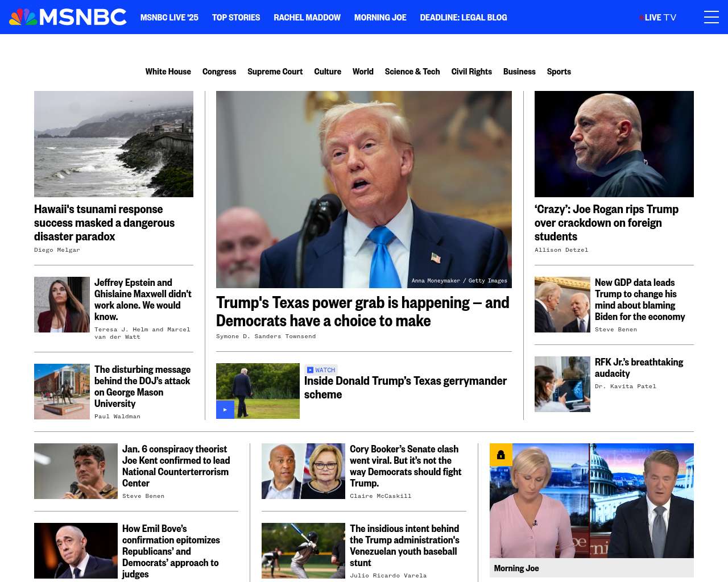Screen dimensions: 728x582
Task: Open the hamburger menu icon
Action: (711, 17)
